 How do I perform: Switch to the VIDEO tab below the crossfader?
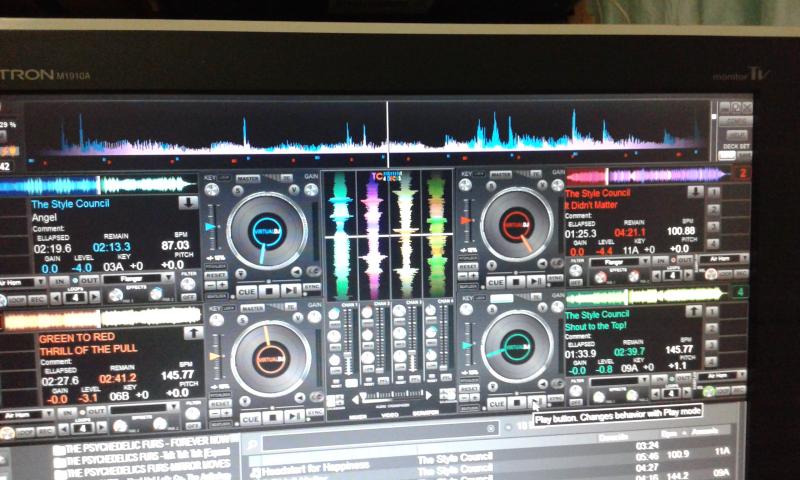pyautogui.click(x=390, y=416)
